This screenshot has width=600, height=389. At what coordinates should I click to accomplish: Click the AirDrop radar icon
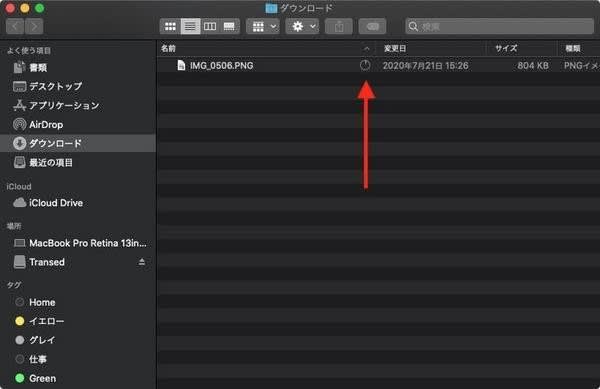tap(20, 124)
